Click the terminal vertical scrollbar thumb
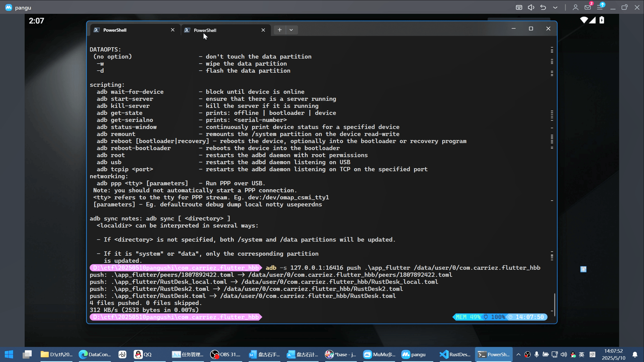The width and height of the screenshot is (644, 362). tap(554, 304)
